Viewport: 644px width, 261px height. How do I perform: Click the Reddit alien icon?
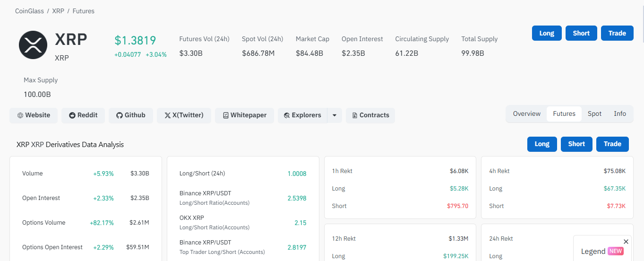[x=72, y=115]
